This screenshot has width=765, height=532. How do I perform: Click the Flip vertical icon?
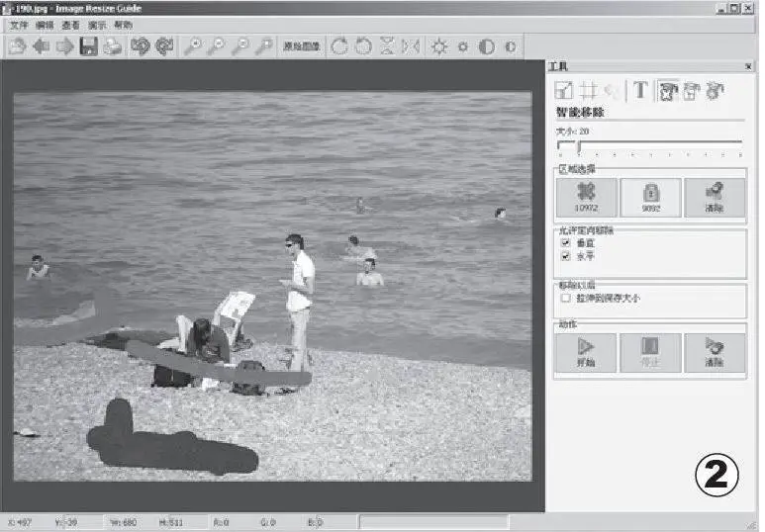point(387,46)
